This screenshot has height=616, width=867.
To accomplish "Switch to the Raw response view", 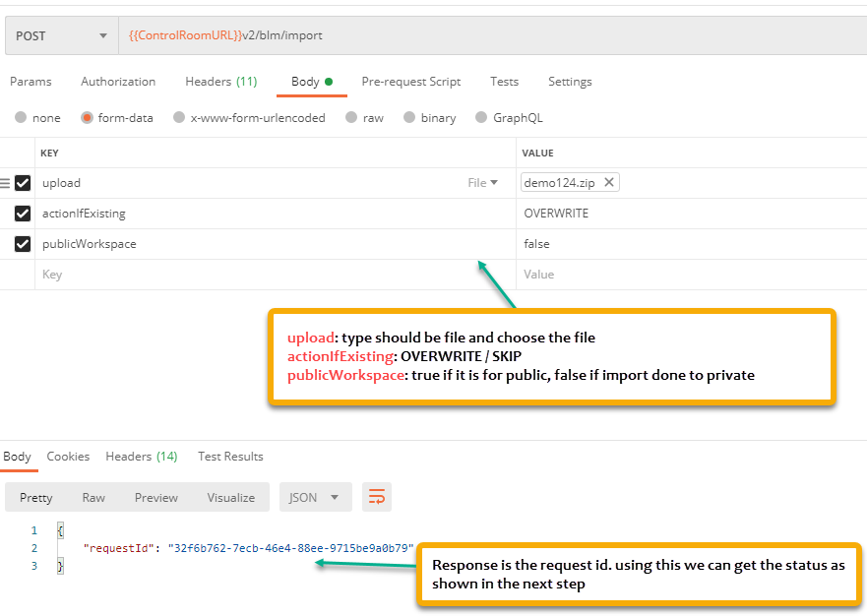I will tap(93, 498).
